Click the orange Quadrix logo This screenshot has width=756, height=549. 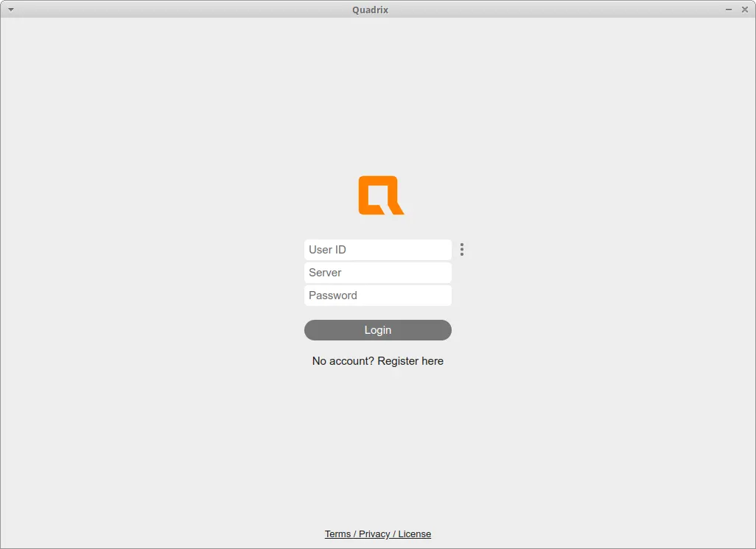pyautogui.click(x=381, y=195)
